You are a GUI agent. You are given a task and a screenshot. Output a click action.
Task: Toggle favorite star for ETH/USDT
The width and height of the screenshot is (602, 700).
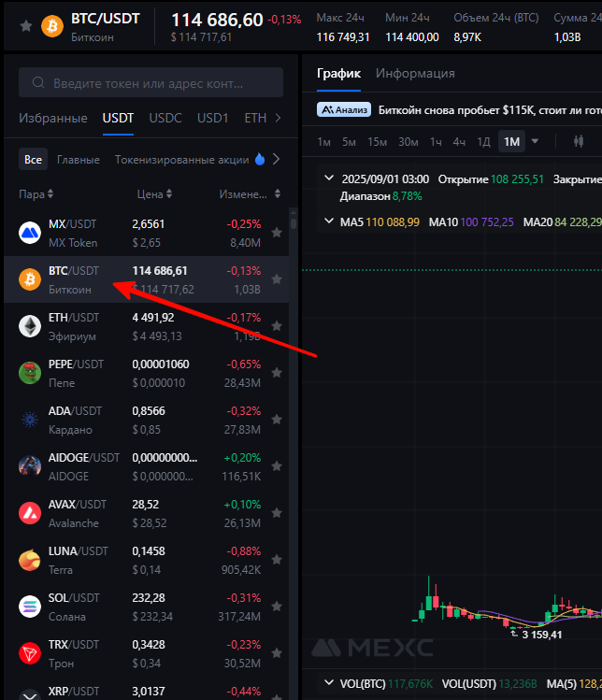277,326
